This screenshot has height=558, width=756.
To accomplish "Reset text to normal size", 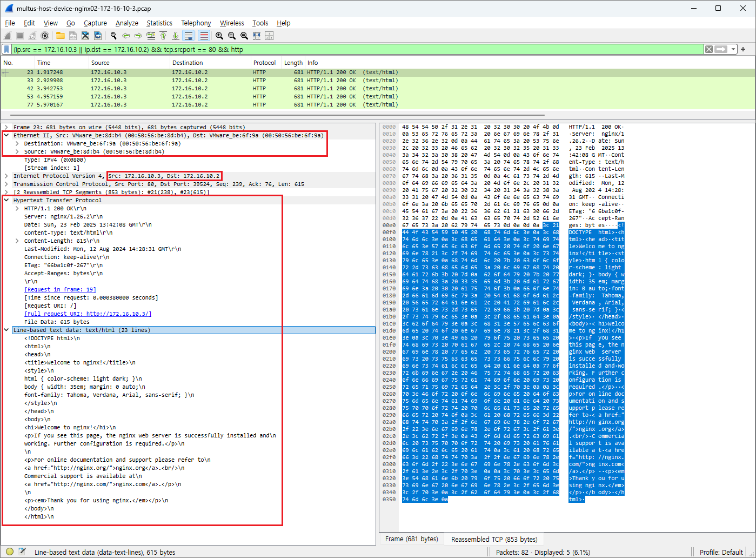I will click(244, 36).
